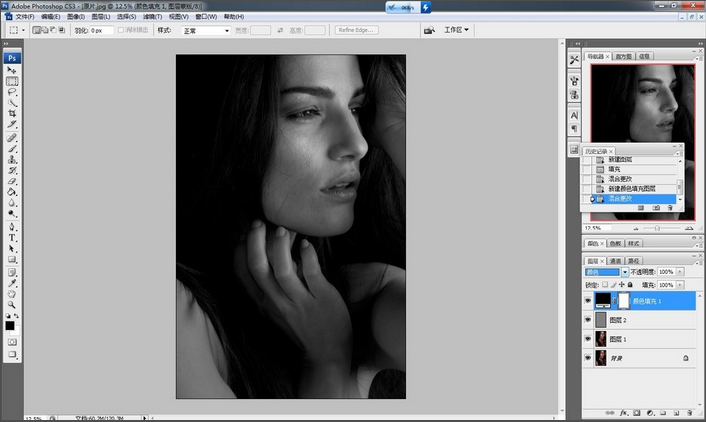Select the Crop tool
The image size is (706, 422).
pyautogui.click(x=12, y=113)
